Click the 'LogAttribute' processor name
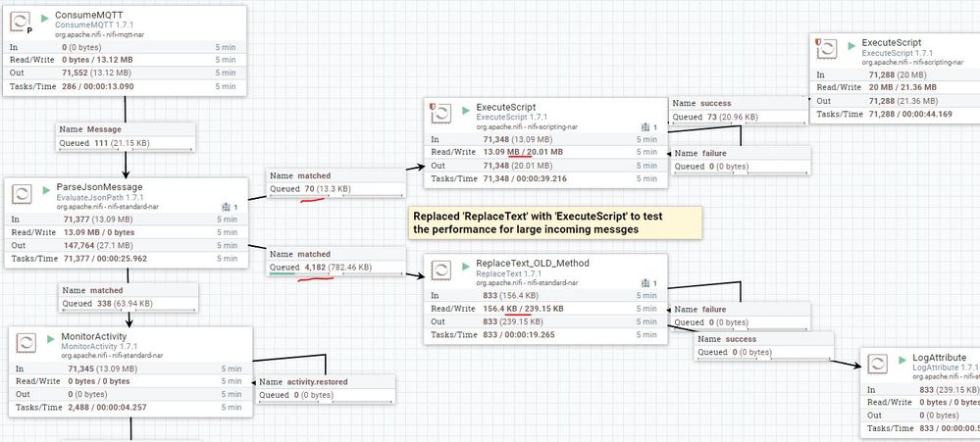 939,358
